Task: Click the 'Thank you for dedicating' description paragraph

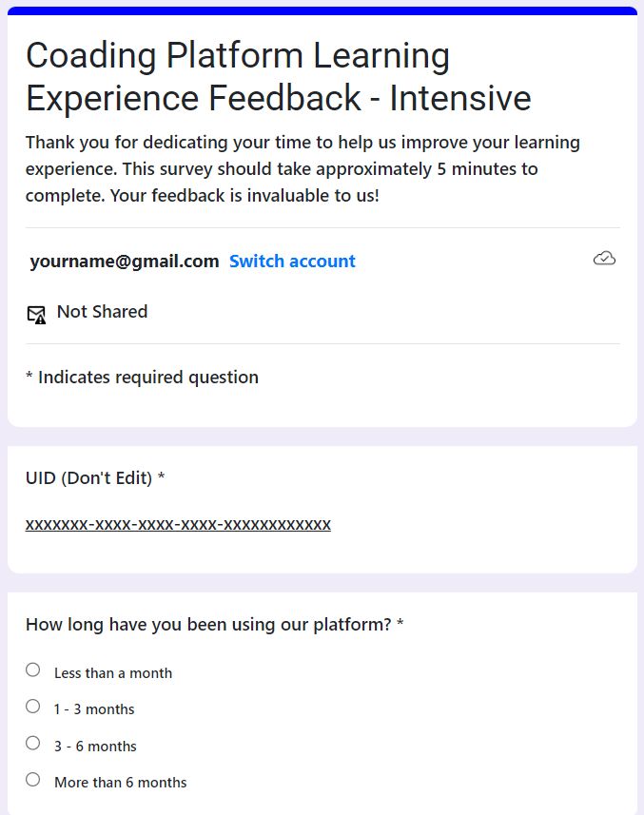Action: click(x=302, y=169)
